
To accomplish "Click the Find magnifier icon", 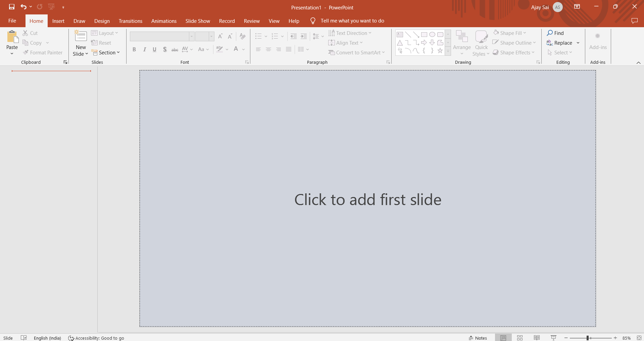I will 550,33.
